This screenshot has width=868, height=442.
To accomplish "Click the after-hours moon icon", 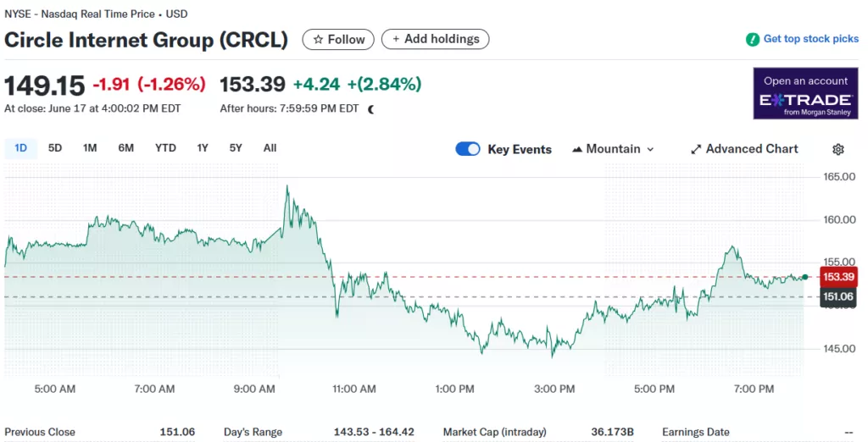I will pos(370,108).
